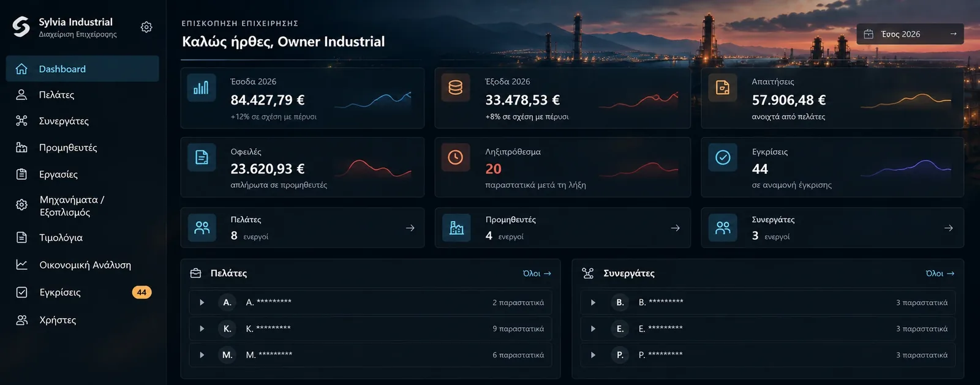This screenshot has height=385, width=980.
Task: Click arrow on Προμηθευτές 4 ενεργοί card
Action: click(x=676, y=228)
